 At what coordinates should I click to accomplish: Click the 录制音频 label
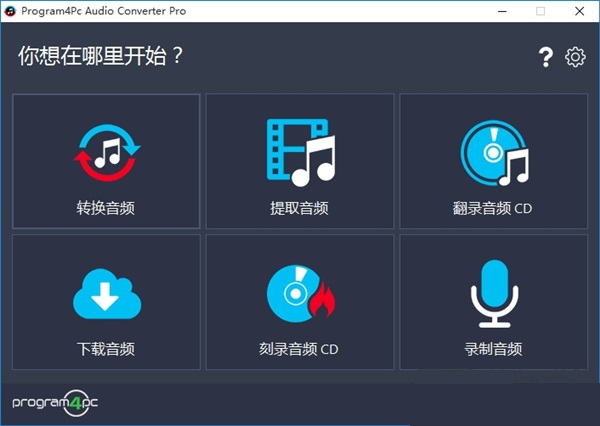pos(493,349)
